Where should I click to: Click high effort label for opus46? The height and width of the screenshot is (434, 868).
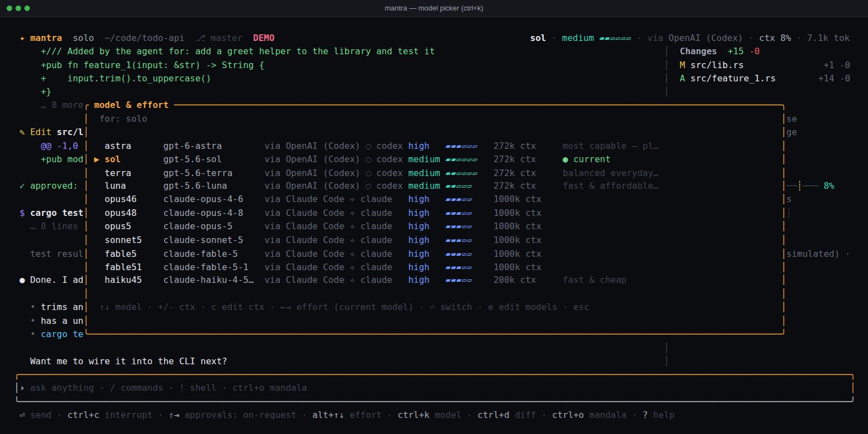418,199
